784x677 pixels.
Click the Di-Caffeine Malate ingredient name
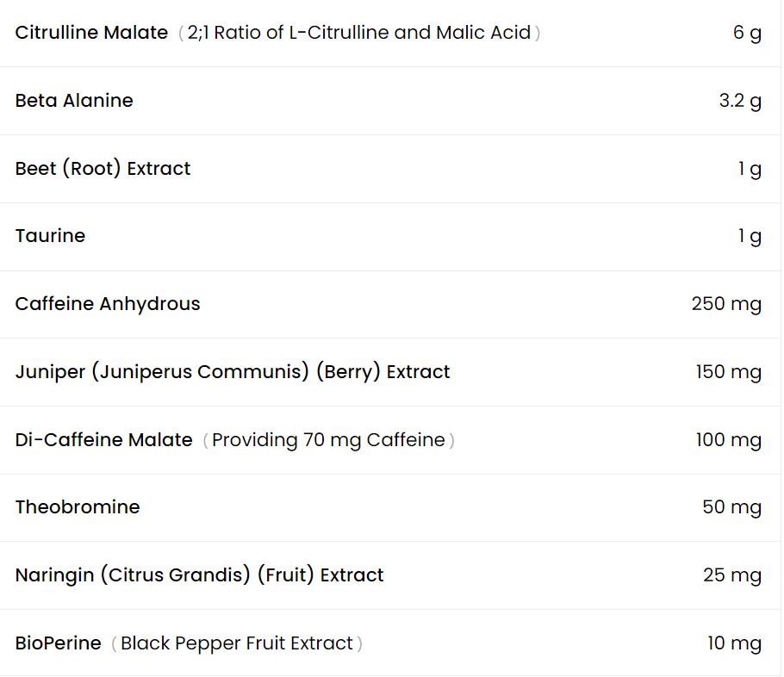click(x=103, y=440)
